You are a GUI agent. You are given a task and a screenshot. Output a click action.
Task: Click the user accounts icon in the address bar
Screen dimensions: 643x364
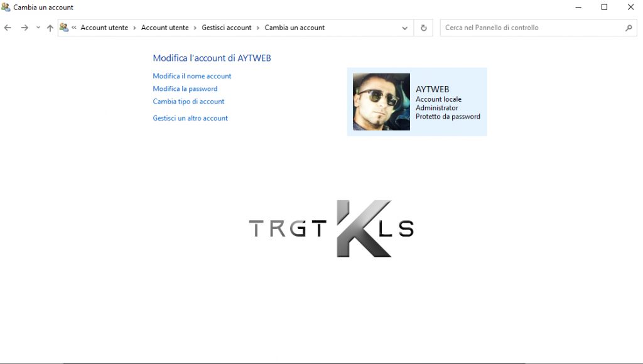tap(64, 28)
